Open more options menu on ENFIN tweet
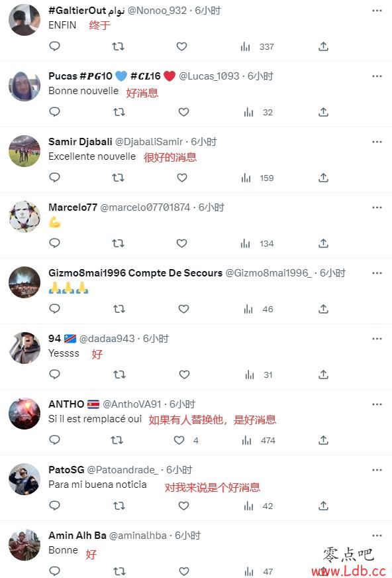Screen dimensions: 392x578 click(377, 11)
